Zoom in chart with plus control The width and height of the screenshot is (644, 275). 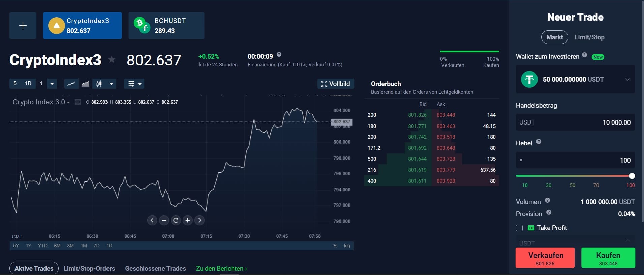[188, 220]
